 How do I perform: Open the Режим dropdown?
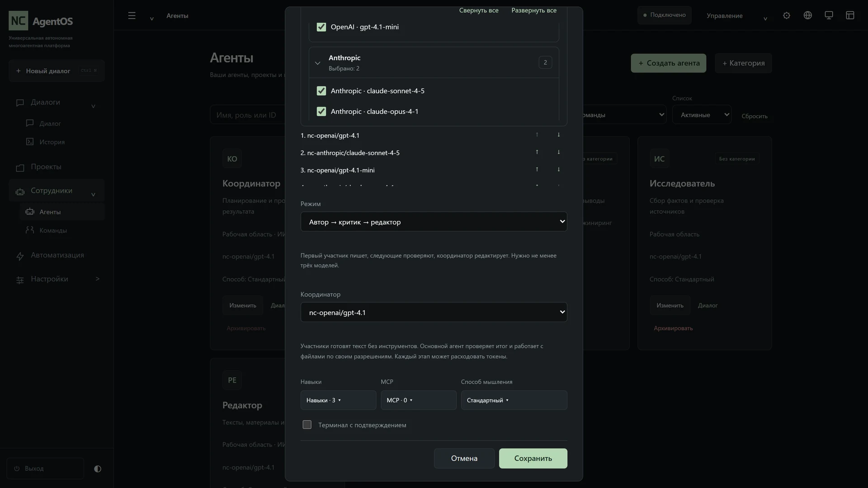pyautogui.click(x=434, y=222)
